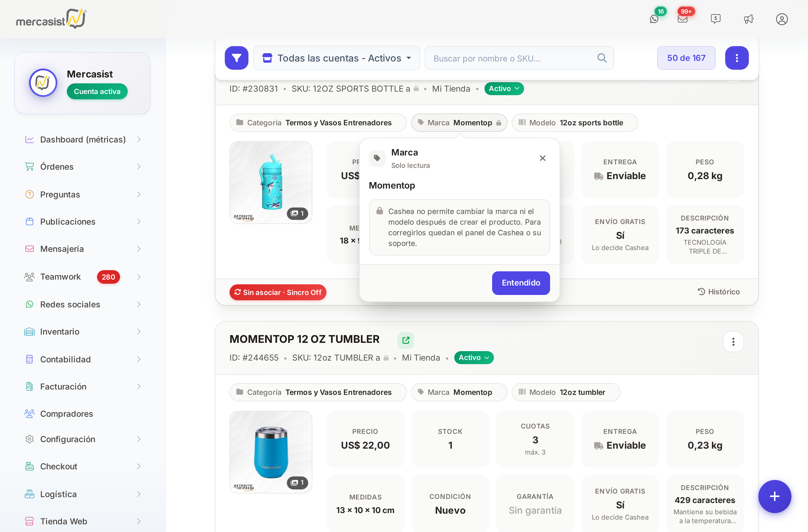The image size is (808, 532).
Task: Click Sin asociar · Sincro Off badge
Action: 278,293
